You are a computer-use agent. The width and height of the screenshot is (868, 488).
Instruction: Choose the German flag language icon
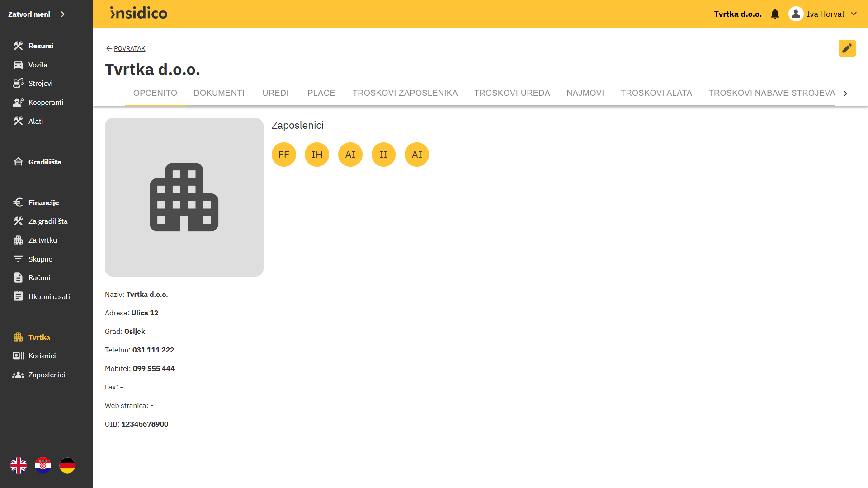point(67,465)
